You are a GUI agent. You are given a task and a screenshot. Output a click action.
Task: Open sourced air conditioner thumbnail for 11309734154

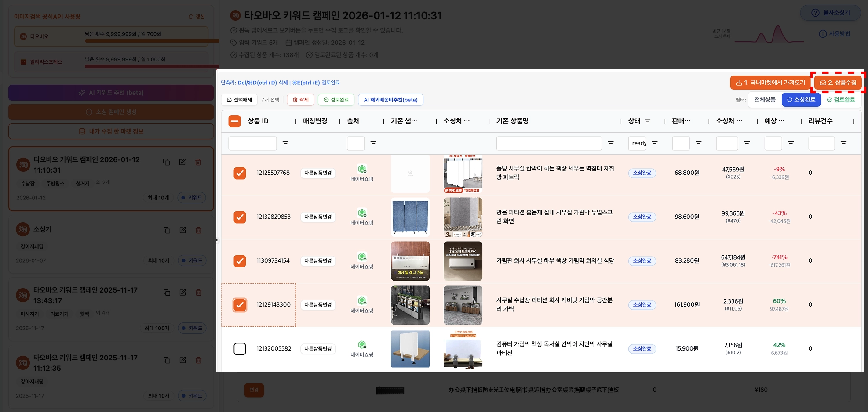(x=463, y=261)
